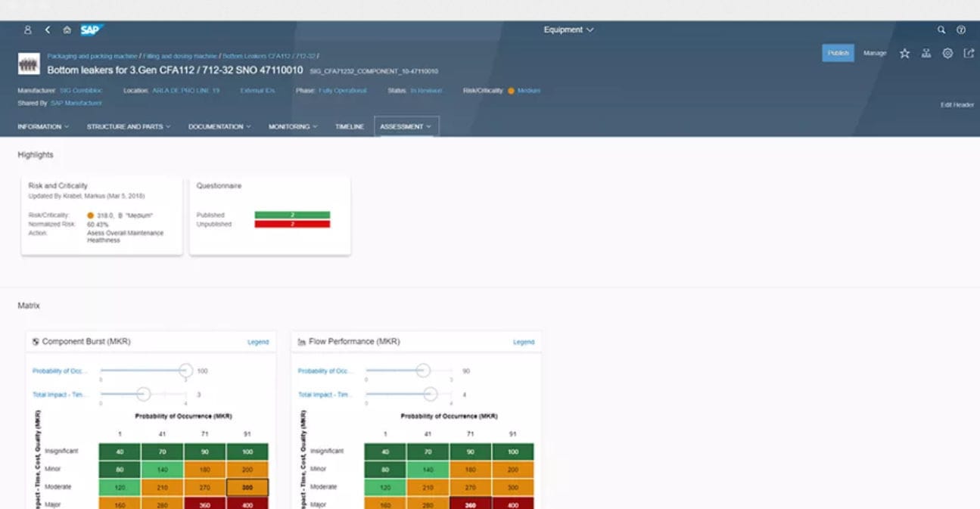Image resolution: width=980 pixels, height=509 pixels.
Task: Open the settings gear icon
Action: (947, 53)
